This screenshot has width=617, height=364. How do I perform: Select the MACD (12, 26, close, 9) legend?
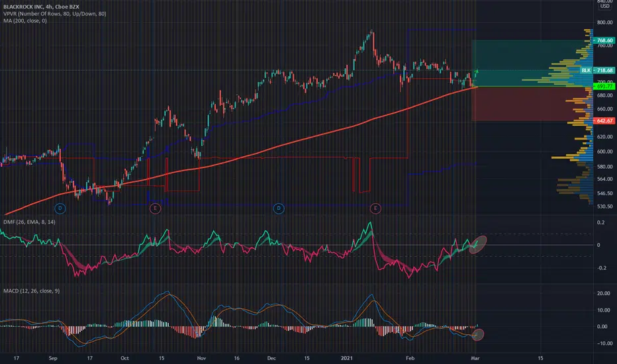[32, 291]
